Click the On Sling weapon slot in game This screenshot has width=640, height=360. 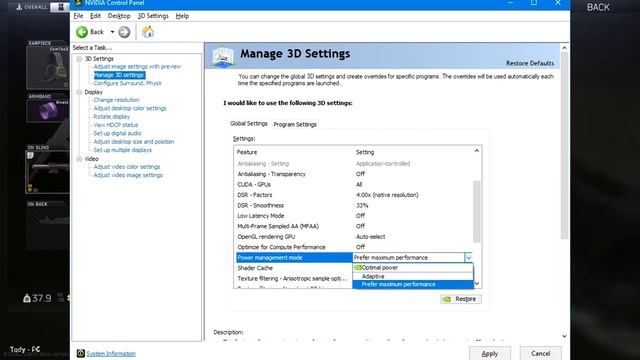[x=47, y=171]
